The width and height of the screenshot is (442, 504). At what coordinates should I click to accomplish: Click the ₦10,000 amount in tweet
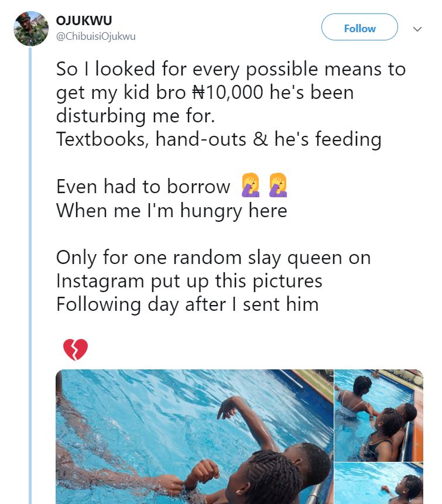click(227, 92)
